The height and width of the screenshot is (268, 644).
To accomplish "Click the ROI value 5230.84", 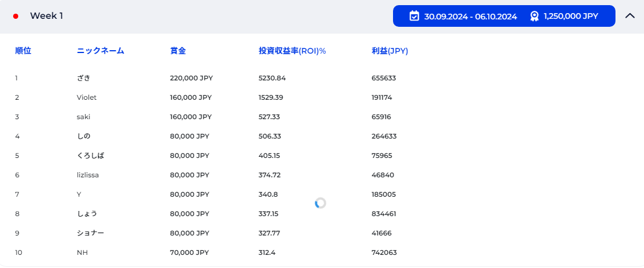I will point(272,78).
